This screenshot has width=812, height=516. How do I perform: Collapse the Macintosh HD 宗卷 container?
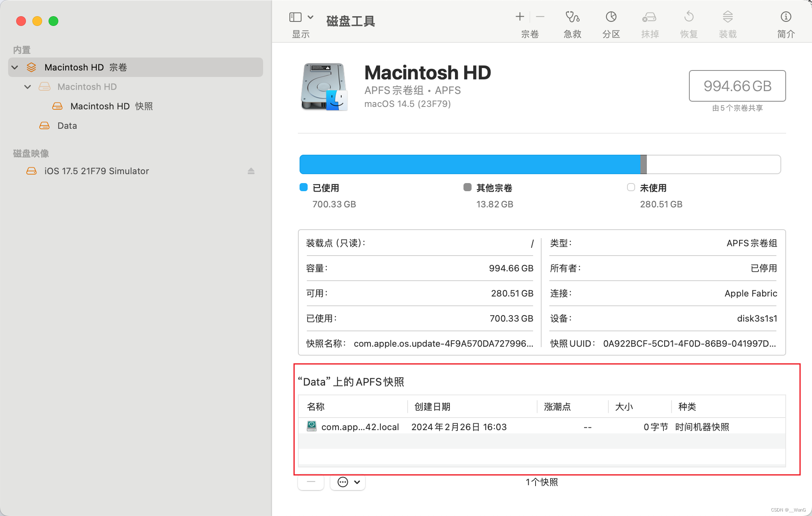point(15,67)
